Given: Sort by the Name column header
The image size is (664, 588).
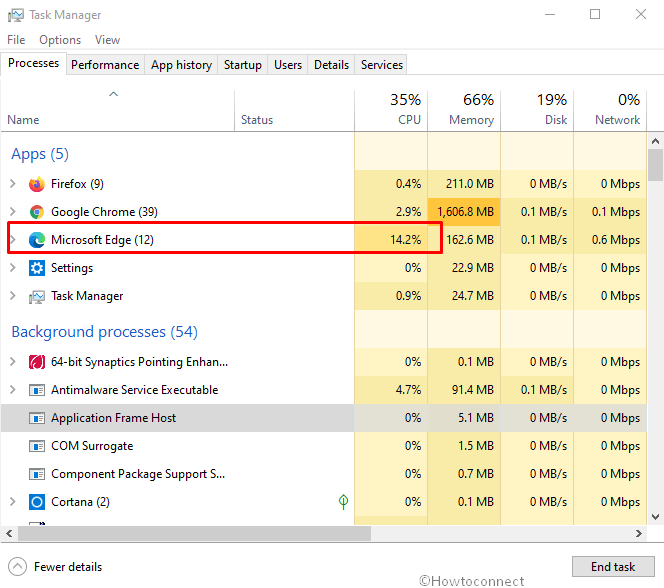Looking at the screenshot, I should (x=118, y=110).
